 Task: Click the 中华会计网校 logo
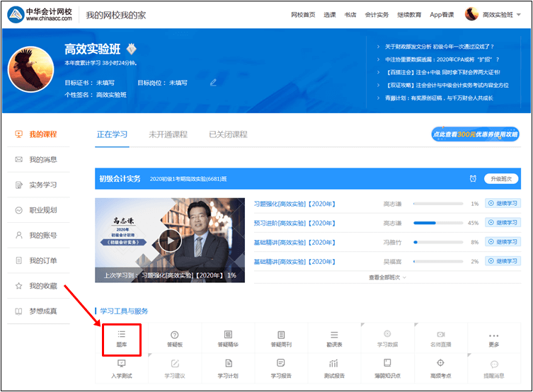tap(40, 15)
